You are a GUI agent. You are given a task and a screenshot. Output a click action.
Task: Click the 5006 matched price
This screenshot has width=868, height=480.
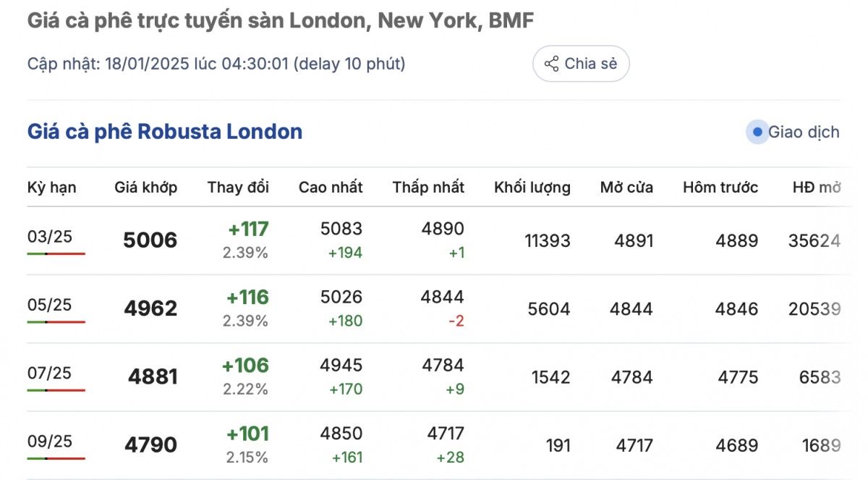pyautogui.click(x=150, y=240)
